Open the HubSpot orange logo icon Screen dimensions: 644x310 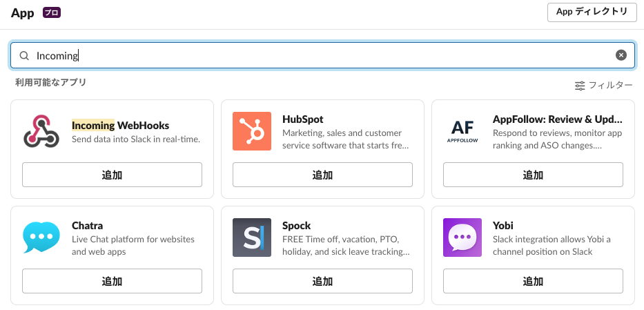tap(252, 131)
